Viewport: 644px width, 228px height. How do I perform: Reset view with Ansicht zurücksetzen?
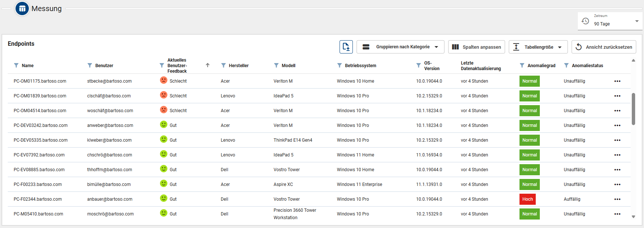(x=604, y=47)
